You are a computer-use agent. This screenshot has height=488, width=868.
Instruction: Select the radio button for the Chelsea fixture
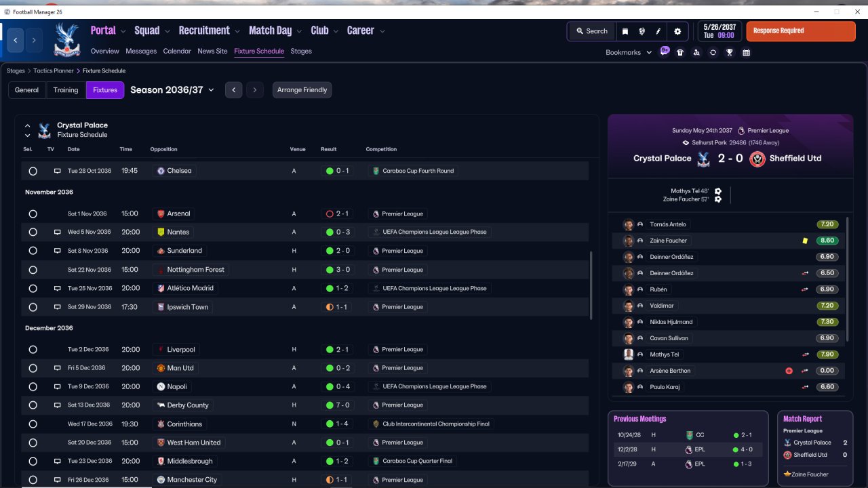click(33, 171)
